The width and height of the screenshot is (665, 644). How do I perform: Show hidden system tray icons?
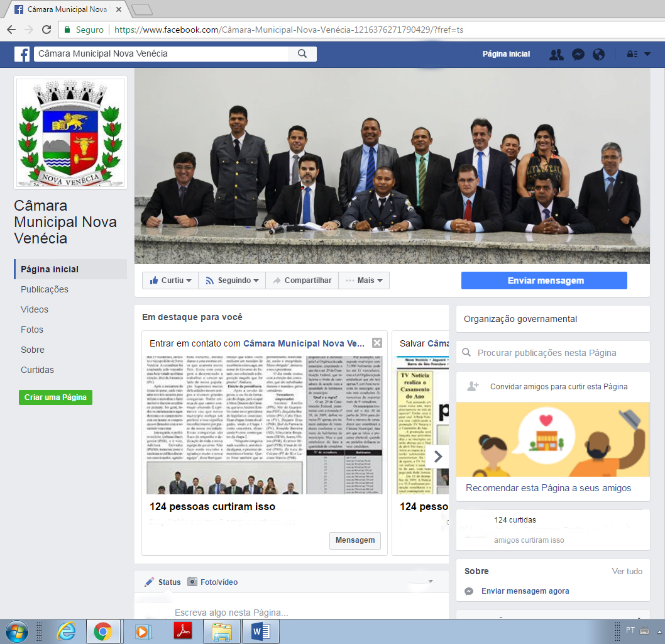659,631
